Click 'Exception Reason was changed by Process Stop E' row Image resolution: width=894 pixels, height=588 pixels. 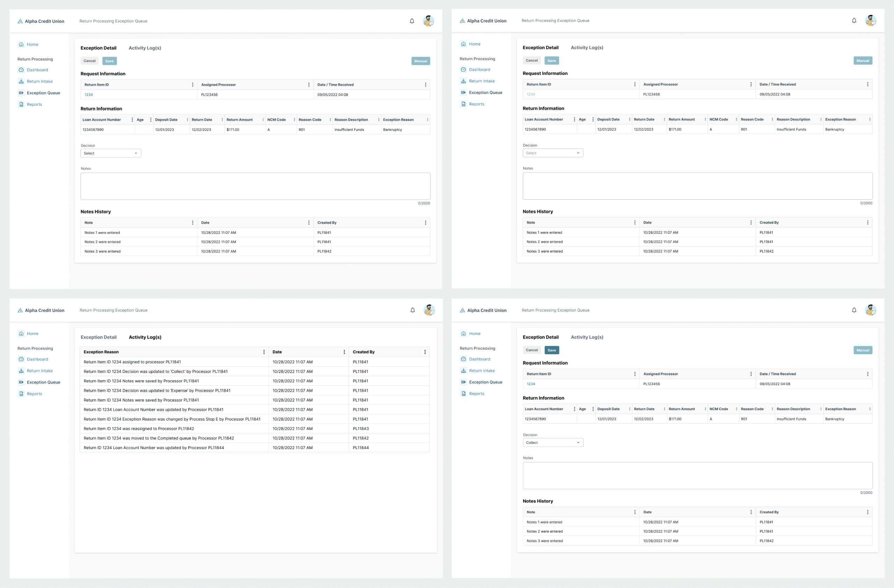[255, 419]
